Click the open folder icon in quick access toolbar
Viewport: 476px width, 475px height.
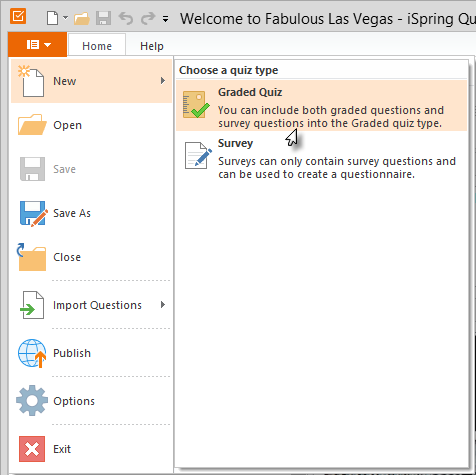(82, 18)
